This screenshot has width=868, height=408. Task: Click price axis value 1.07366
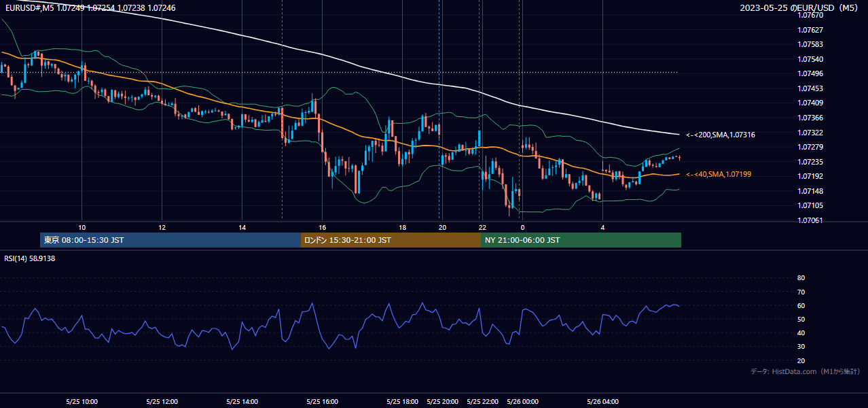(x=810, y=118)
